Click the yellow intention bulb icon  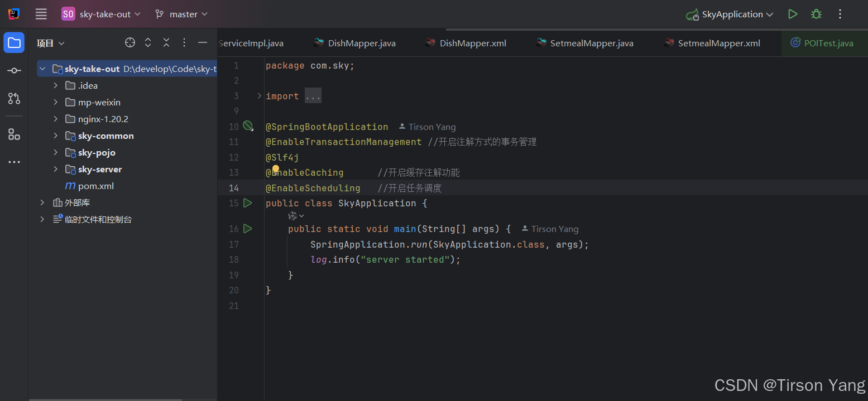click(x=275, y=169)
